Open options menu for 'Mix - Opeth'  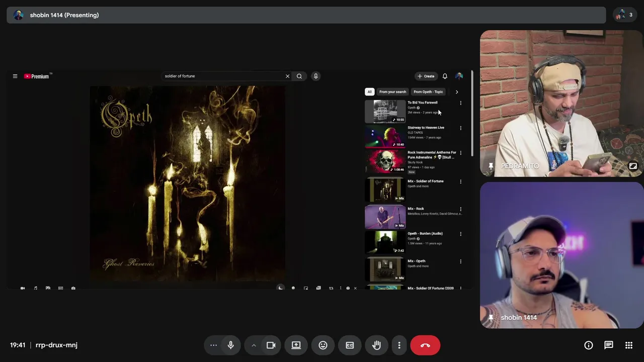pos(460,261)
